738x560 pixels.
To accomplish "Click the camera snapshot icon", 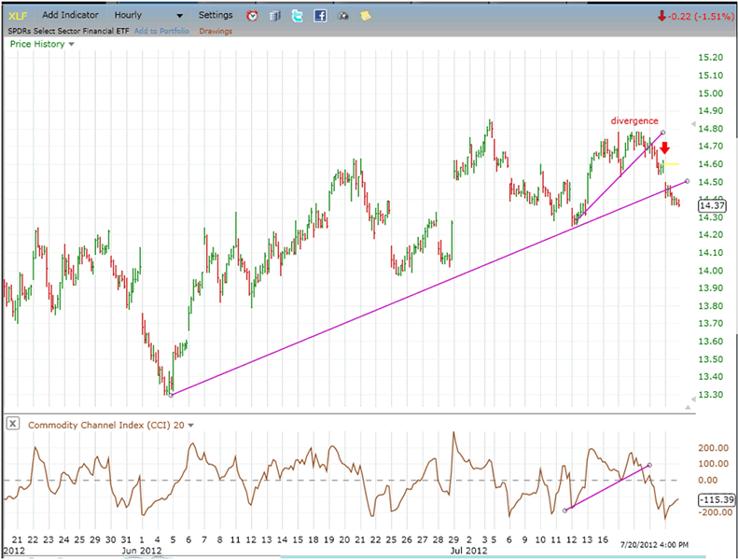I will [x=342, y=16].
